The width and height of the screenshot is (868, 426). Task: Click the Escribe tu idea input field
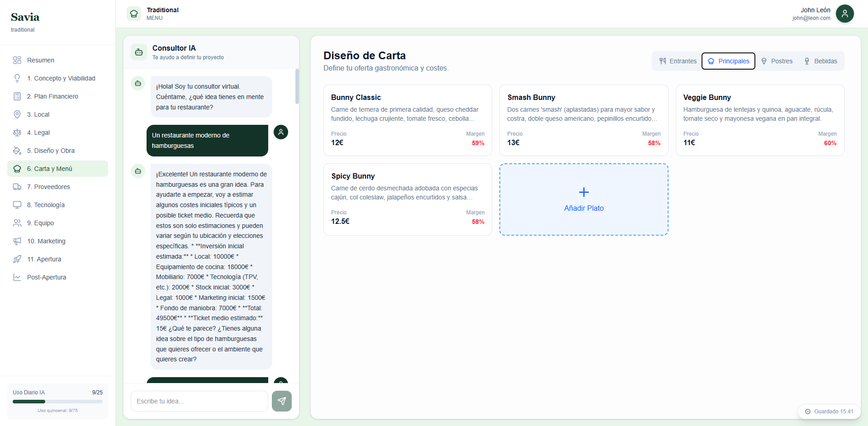click(x=199, y=401)
